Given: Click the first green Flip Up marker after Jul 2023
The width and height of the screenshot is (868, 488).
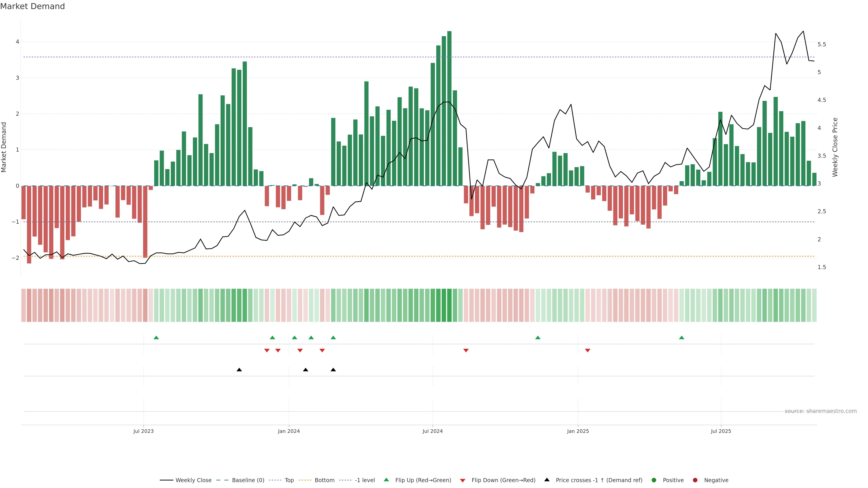Looking at the screenshot, I should pyautogui.click(x=156, y=338).
